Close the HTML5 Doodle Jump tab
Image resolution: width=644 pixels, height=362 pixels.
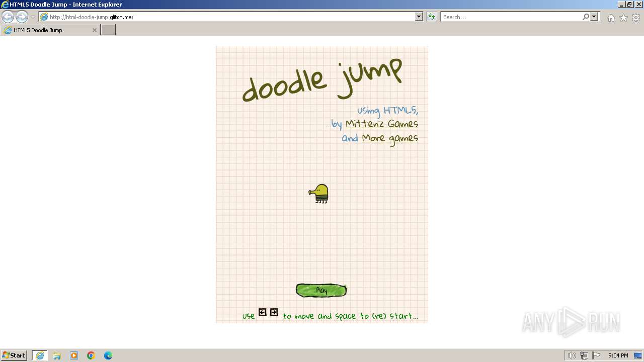coord(94,30)
